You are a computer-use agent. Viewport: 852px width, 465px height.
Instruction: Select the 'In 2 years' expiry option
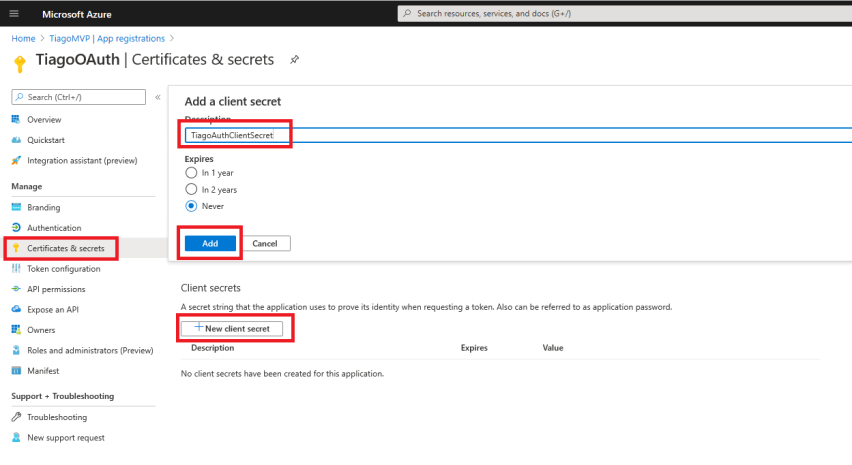(191, 189)
